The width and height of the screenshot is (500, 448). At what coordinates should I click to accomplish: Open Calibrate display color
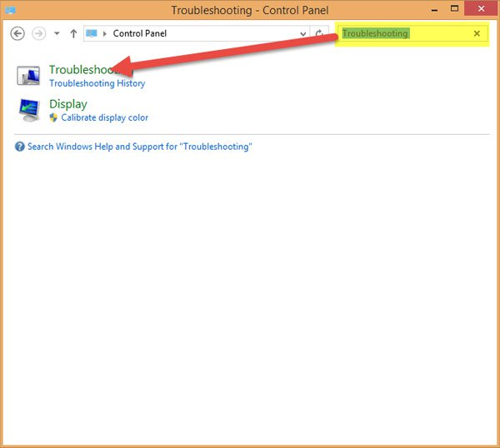[x=105, y=117]
